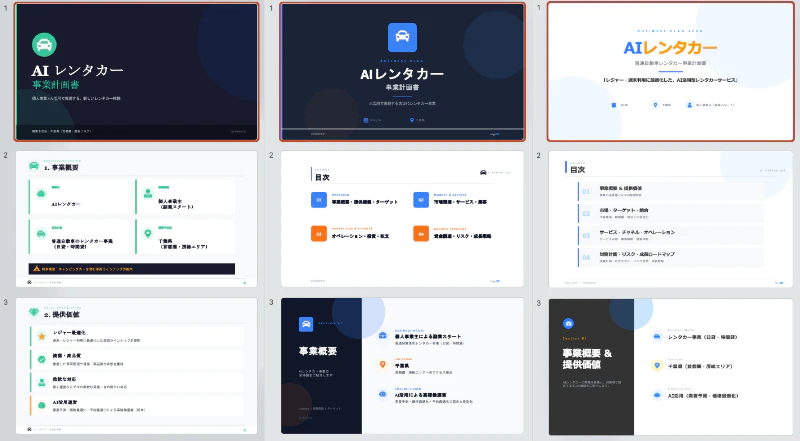Click the icon beside AI活用 row on dark-grey slide
The height and width of the screenshot is (441, 800).
tap(657, 395)
